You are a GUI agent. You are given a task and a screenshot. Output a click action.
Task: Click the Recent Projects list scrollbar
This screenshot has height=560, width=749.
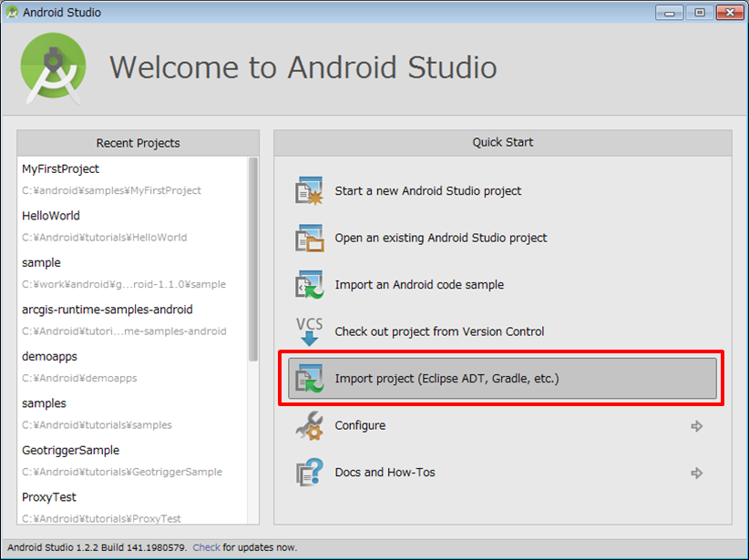[253, 260]
